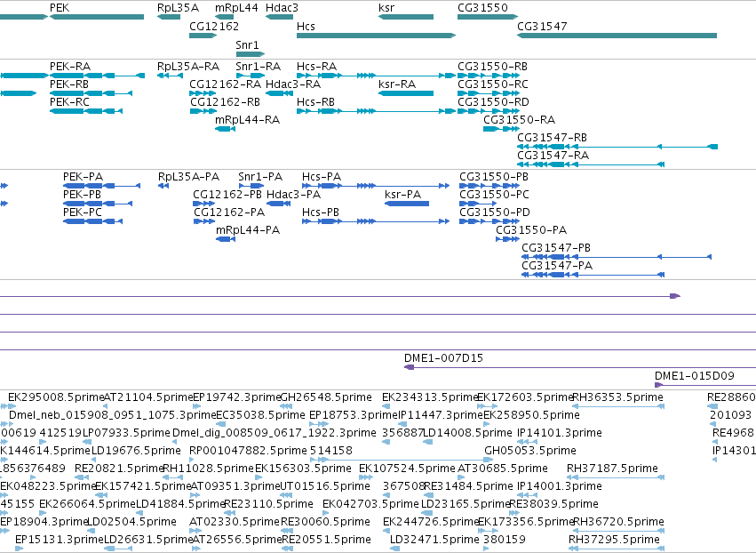Select the PEK-RA transcript
The height and width of the screenshot is (553, 756).
[x=97, y=76]
